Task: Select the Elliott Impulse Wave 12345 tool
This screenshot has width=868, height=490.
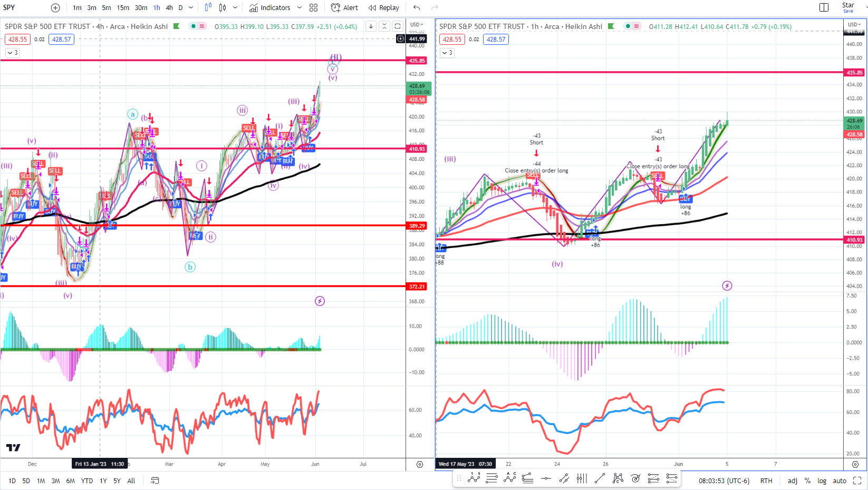Action: tap(474, 478)
